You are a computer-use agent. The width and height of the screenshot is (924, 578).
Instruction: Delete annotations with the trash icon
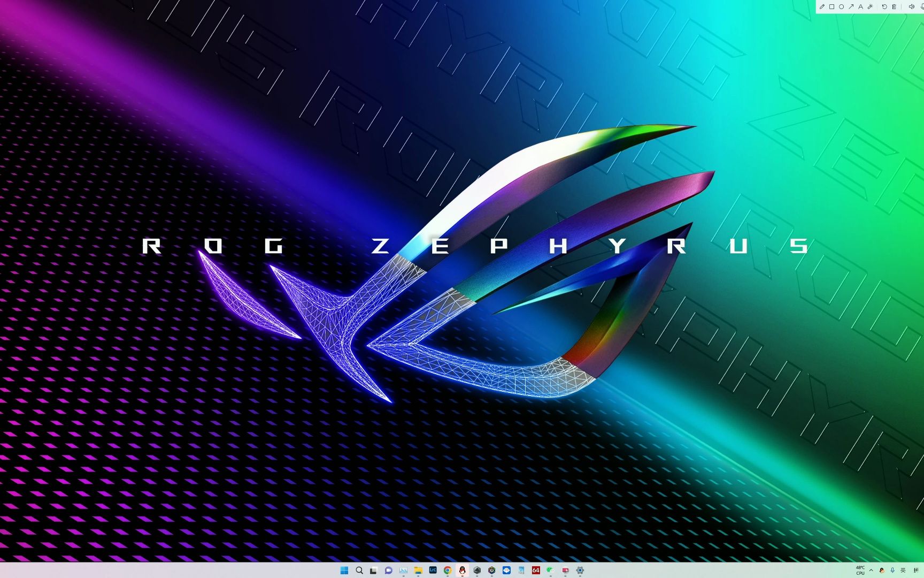(894, 7)
